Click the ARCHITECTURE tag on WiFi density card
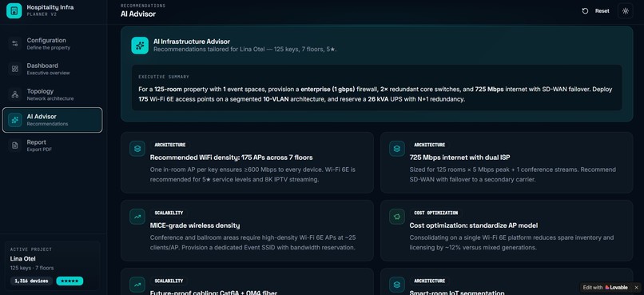Screen dimensions: 644x295 click(170, 145)
